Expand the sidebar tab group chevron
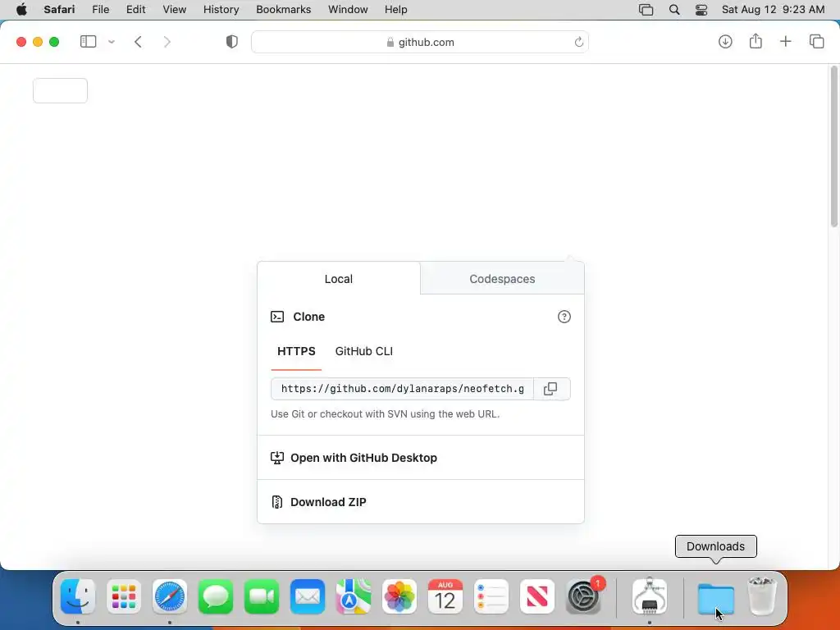This screenshot has height=630, width=840. pyautogui.click(x=112, y=42)
